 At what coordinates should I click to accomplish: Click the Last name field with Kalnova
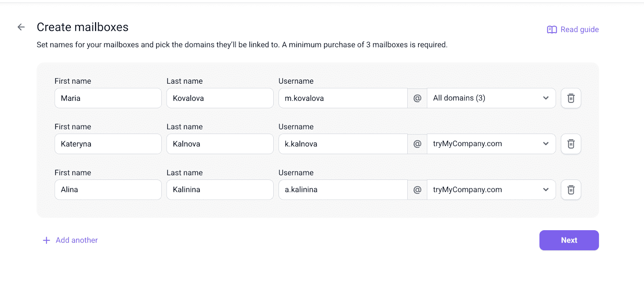pyautogui.click(x=220, y=144)
